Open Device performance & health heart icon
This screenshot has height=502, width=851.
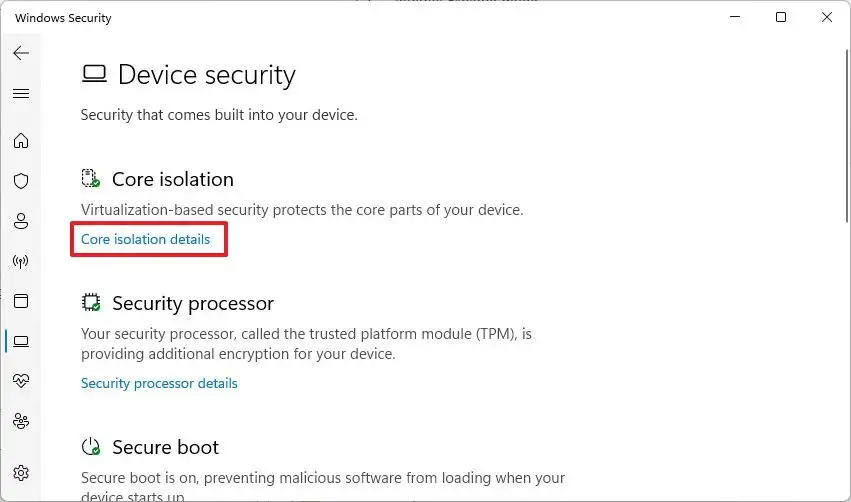(21, 381)
